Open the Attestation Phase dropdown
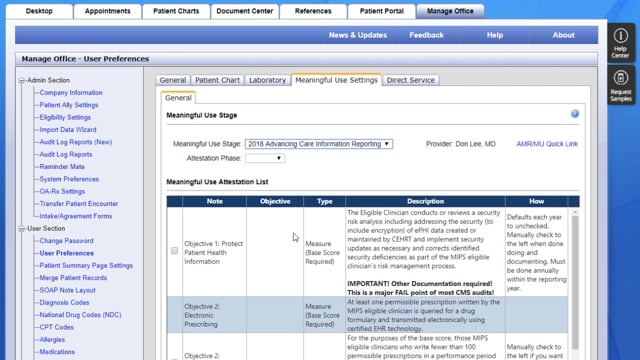 click(265, 158)
